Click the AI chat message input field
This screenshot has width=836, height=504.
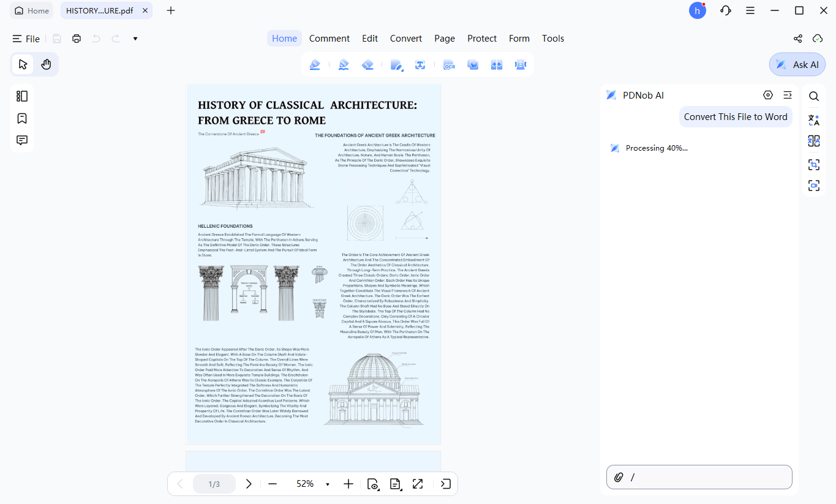(699, 477)
